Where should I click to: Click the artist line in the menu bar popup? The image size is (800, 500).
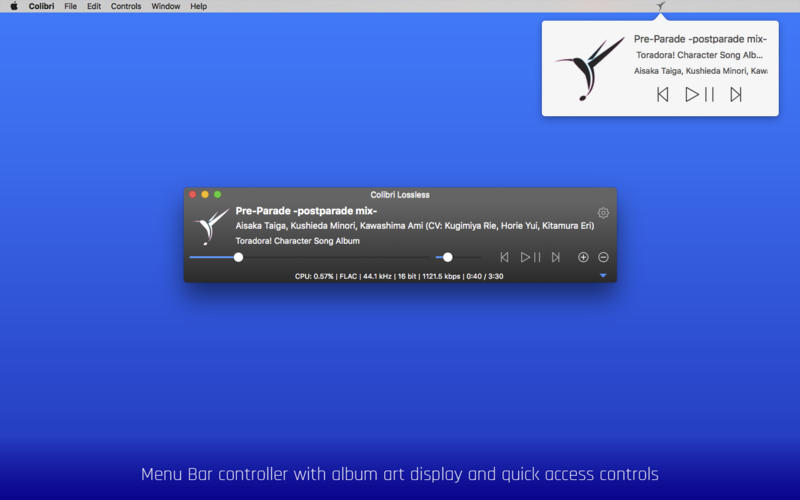pos(701,71)
